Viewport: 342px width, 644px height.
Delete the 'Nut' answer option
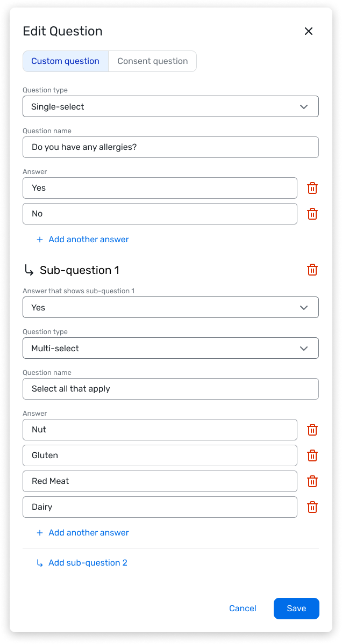coord(312,430)
